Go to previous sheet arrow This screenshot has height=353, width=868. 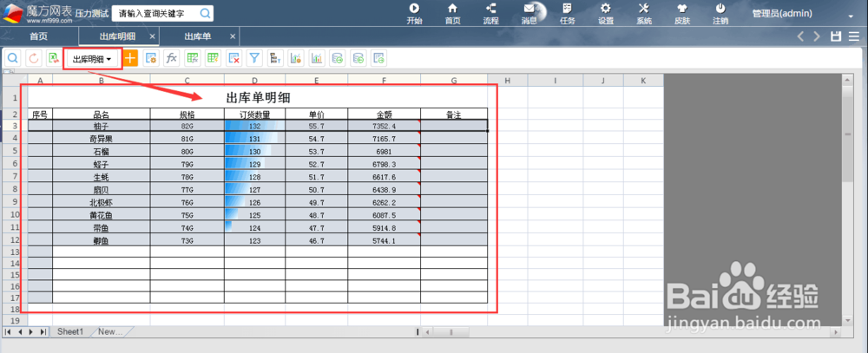[19, 332]
